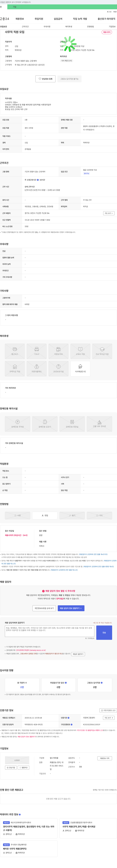Screen dimensions: 117x868
Task: Open the 채용정보 top menu
Action: pyautogui.click(x=20, y=19)
